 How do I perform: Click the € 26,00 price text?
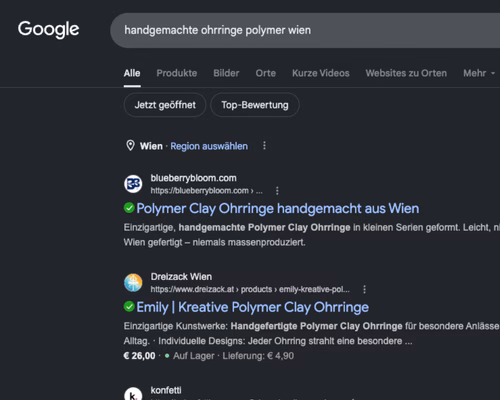pos(139,356)
